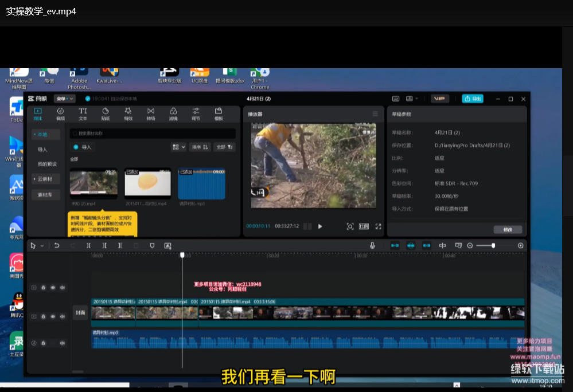Click the freeze-frame image icon in timeline toolbar
The width and height of the screenshot is (573, 392).
point(167,246)
